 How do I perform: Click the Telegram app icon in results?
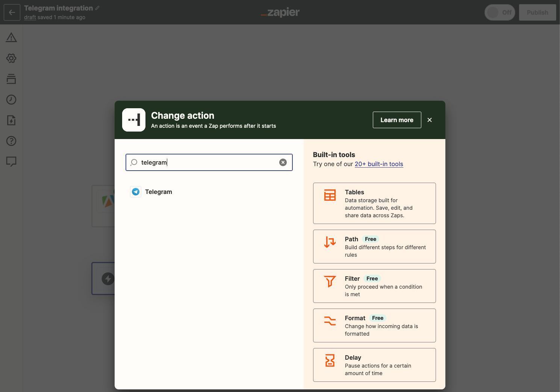point(135,192)
